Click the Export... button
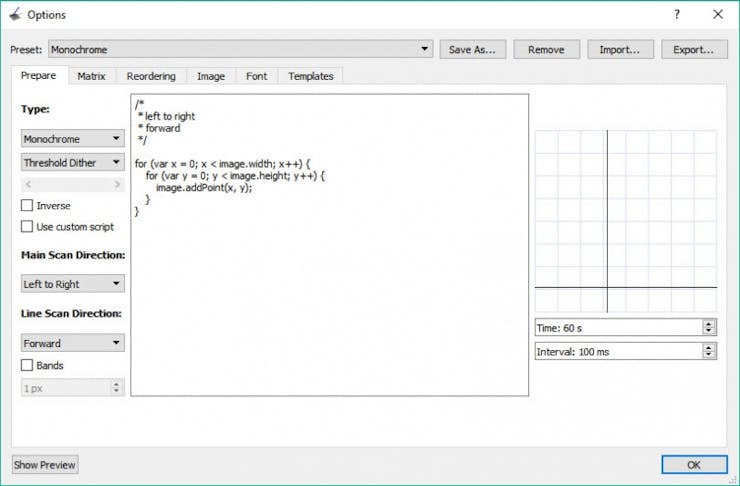 click(694, 50)
